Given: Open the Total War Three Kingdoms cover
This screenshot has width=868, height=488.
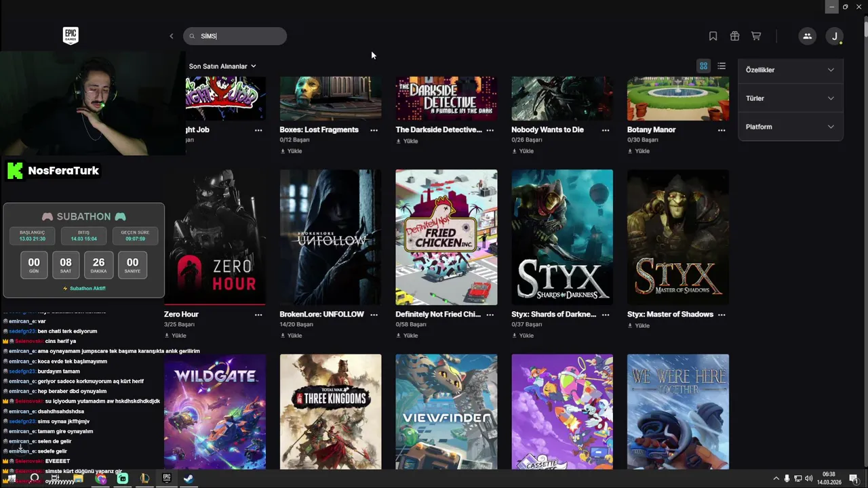Looking at the screenshot, I should pos(330,411).
